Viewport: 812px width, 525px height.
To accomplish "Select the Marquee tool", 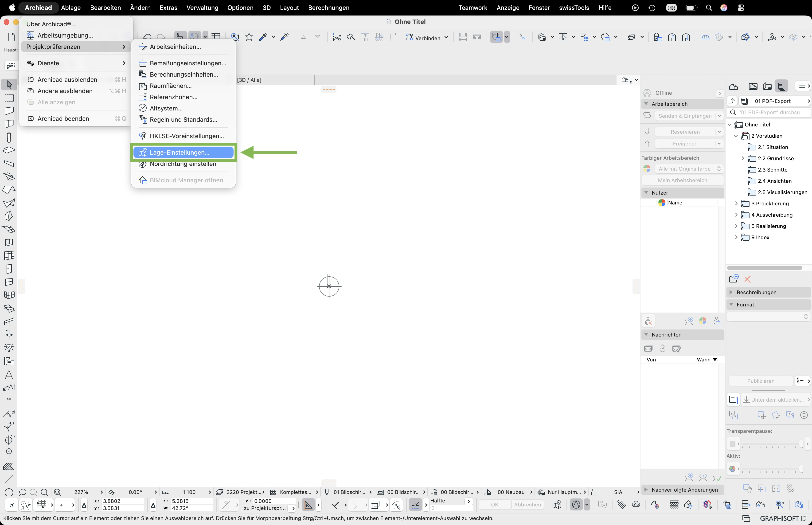I will [x=9, y=98].
